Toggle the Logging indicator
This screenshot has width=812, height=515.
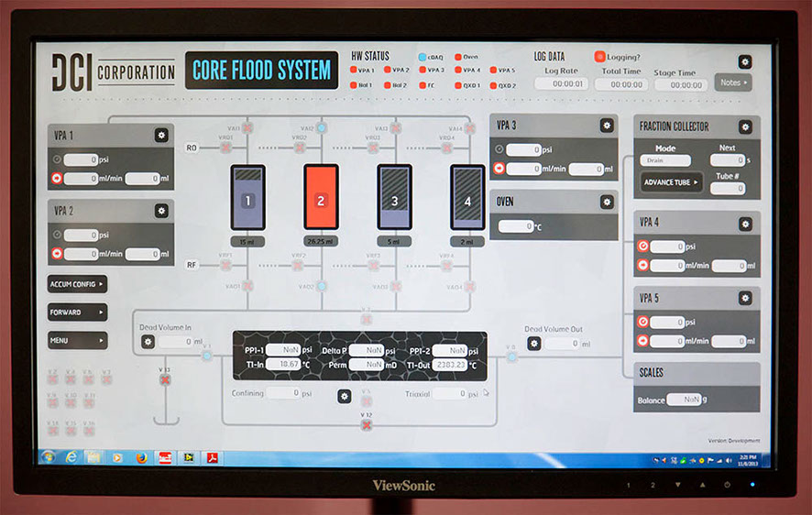point(600,57)
